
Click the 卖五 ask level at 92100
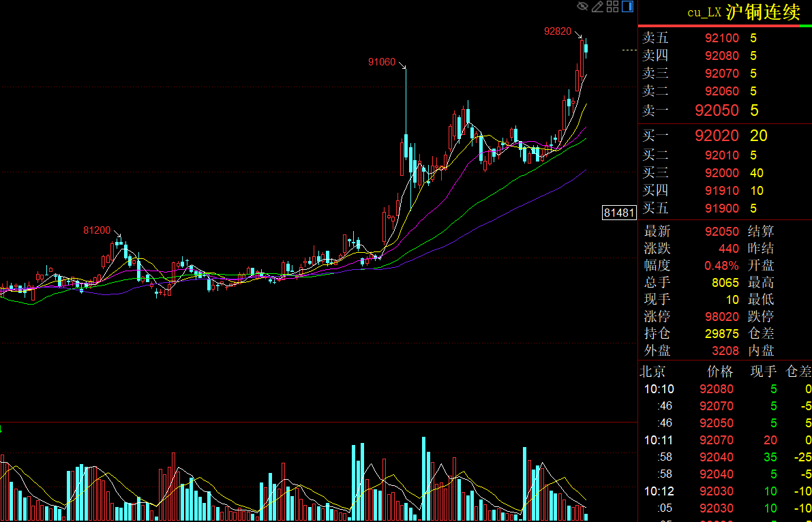[721, 38]
